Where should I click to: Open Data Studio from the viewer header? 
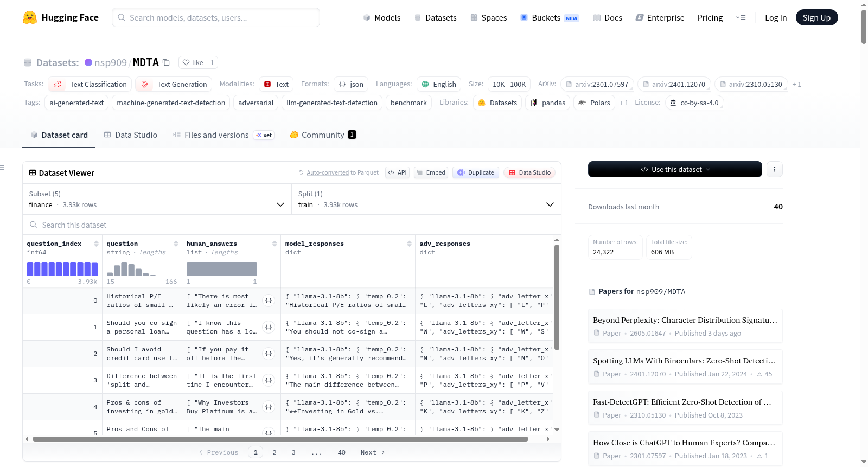click(x=529, y=172)
